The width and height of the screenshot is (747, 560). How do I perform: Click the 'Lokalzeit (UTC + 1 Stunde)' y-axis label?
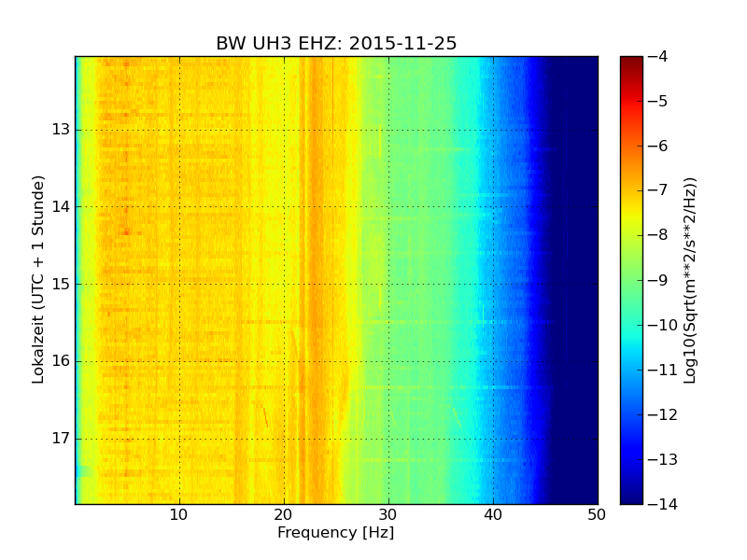pyautogui.click(x=38, y=279)
